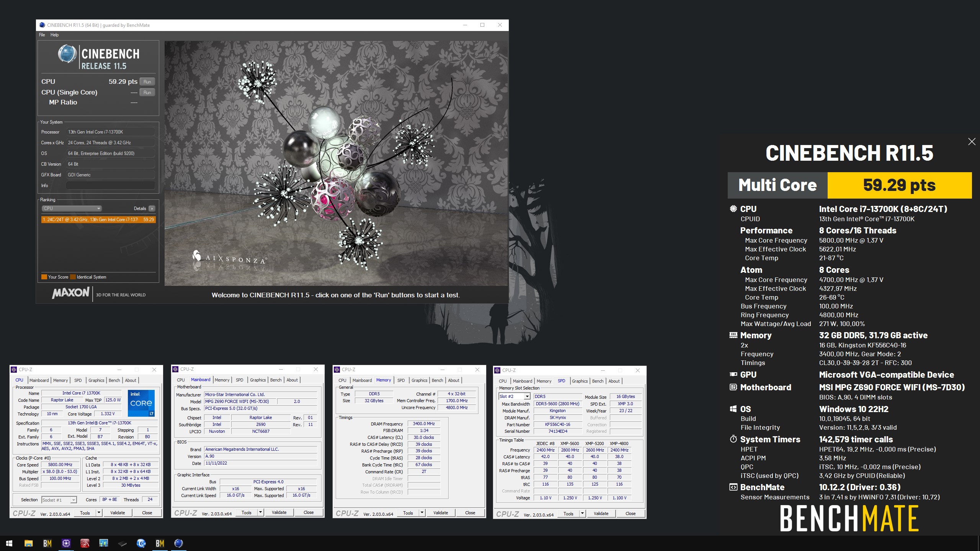Click Close button in CPU-Z Mainboard window

point(309,512)
